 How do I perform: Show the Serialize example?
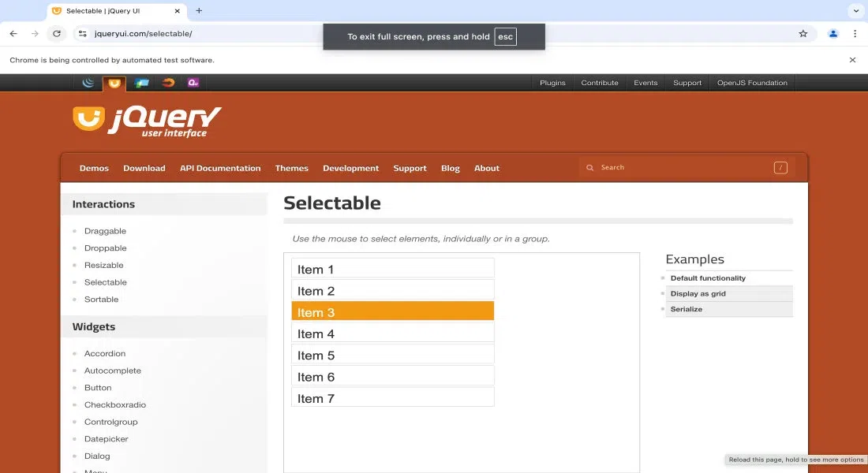[686, 309]
